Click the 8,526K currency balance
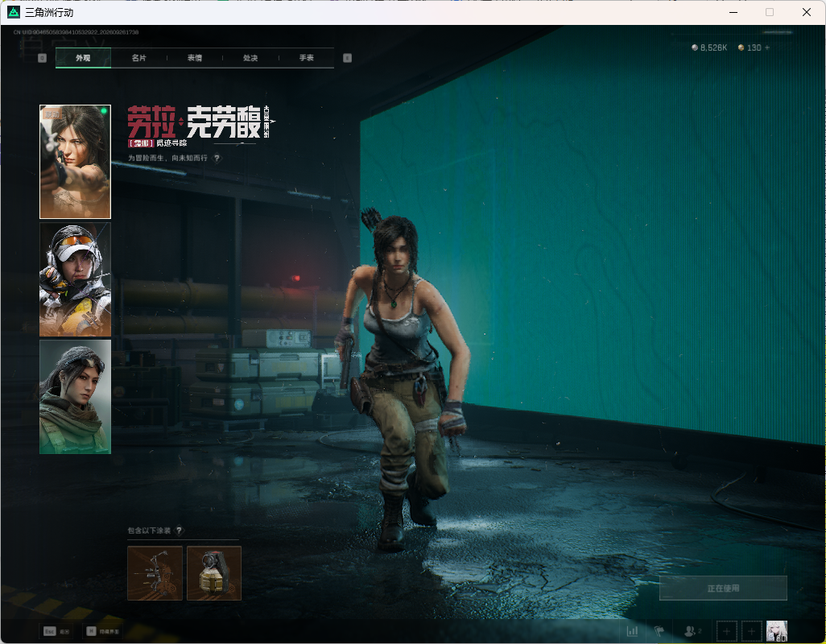This screenshot has width=826, height=644. click(x=709, y=47)
